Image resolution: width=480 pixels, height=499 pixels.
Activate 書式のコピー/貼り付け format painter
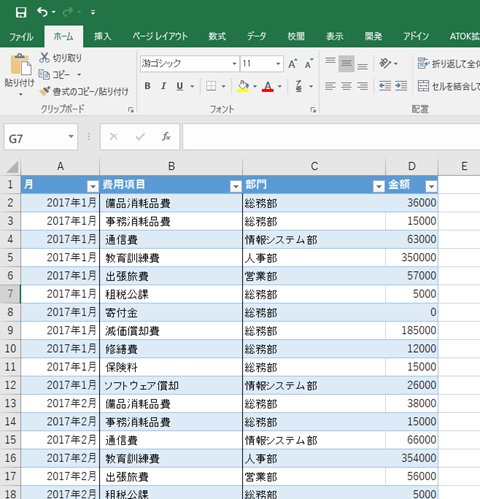pyautogui.click(x=84, y=91)
